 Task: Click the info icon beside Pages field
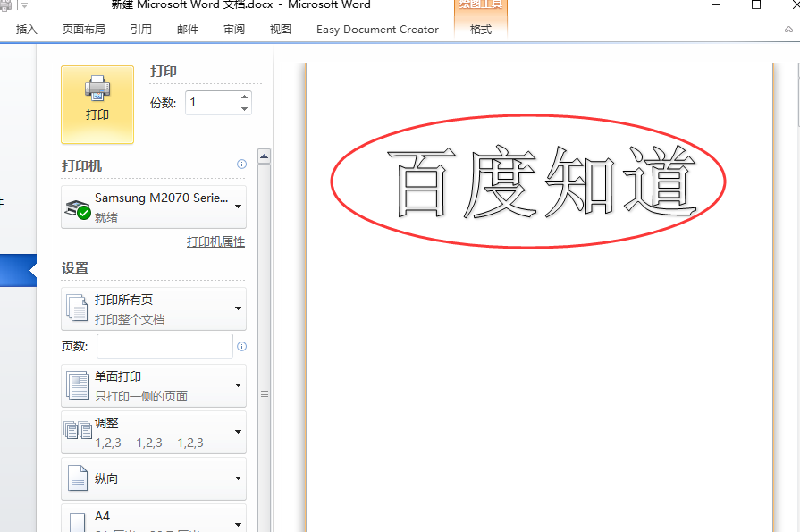pos(242,347)
